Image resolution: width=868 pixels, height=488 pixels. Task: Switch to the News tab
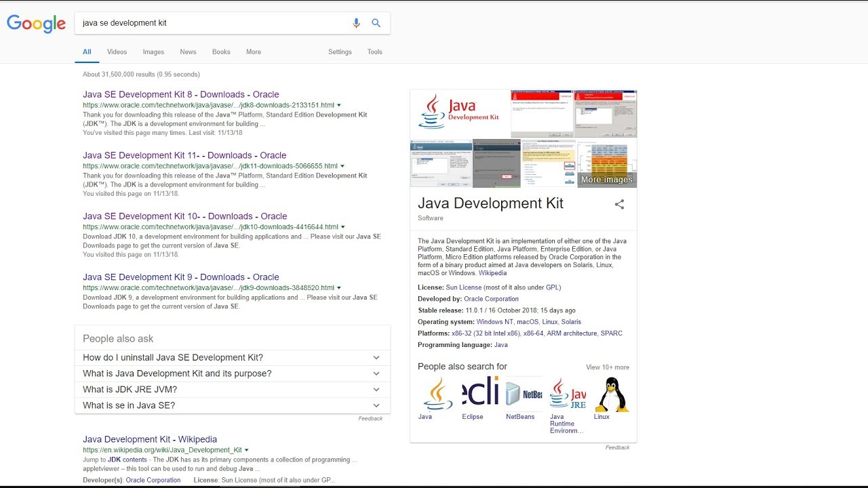(188, 52)
